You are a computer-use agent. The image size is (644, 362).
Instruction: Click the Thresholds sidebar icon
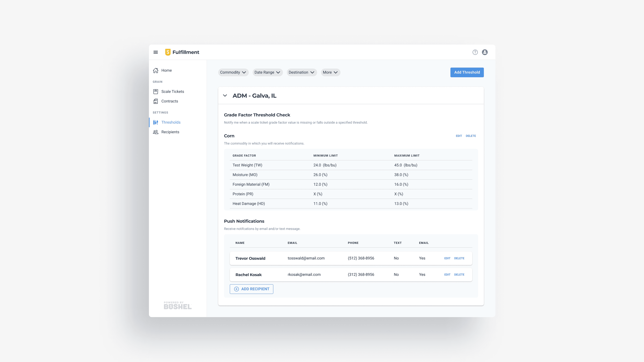click(x=156, y=122)
